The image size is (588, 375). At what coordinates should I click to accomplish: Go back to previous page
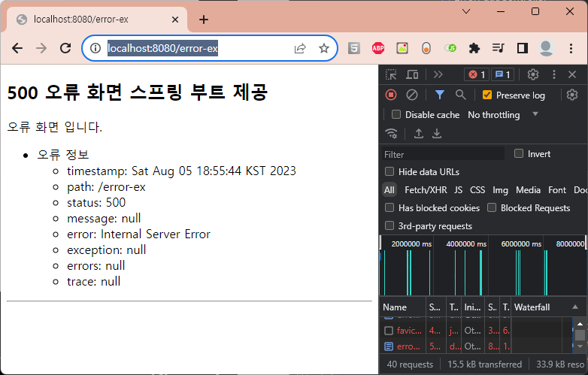[x=17, y=48]
